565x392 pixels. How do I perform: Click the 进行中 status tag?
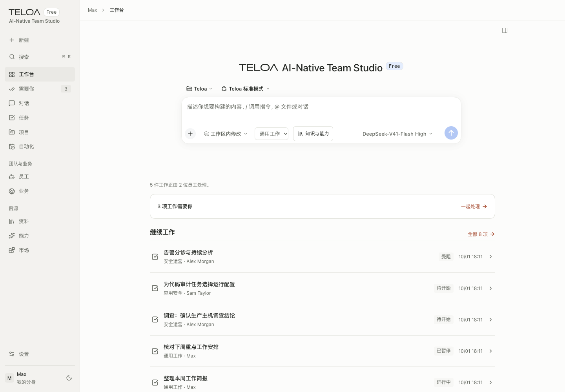coord(443,382)
